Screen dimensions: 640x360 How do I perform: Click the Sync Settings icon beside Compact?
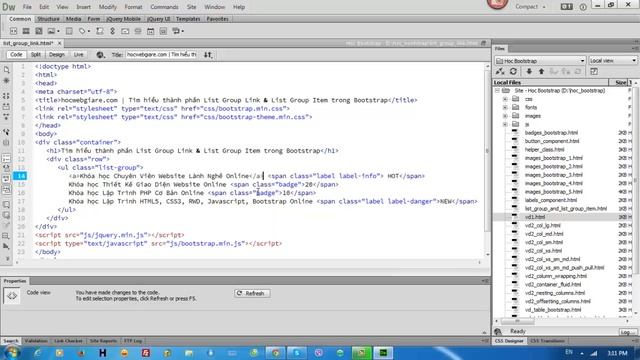tap(566, 7)
